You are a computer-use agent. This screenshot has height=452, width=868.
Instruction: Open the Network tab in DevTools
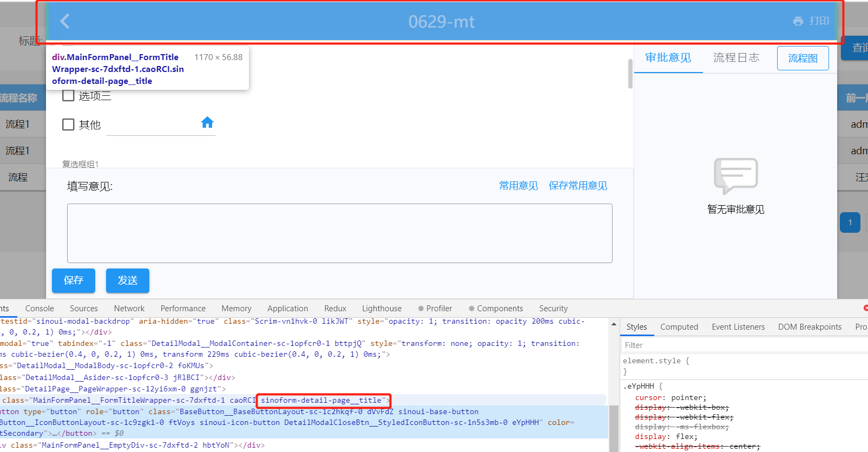pyautogui.click(x=129, y=309)
